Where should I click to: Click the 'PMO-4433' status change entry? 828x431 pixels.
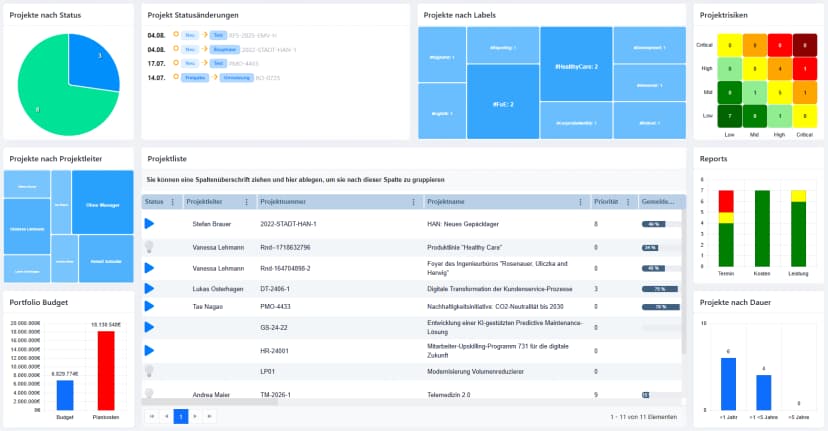(x=243, y=63)
